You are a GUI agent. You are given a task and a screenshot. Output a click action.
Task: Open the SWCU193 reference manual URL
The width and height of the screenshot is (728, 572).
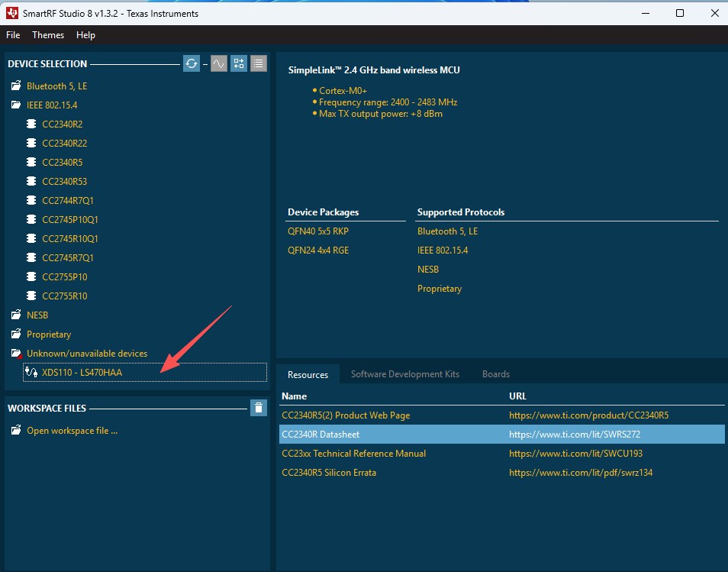tap(575, 453)
